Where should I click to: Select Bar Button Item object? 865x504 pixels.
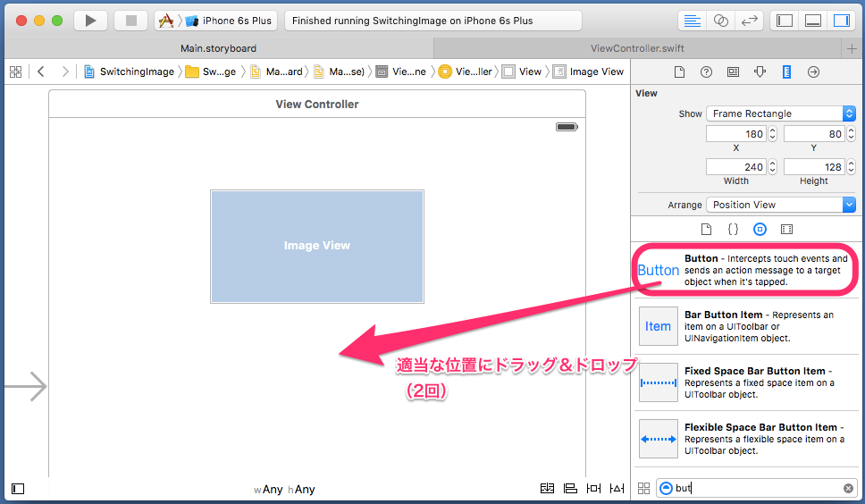748,326
